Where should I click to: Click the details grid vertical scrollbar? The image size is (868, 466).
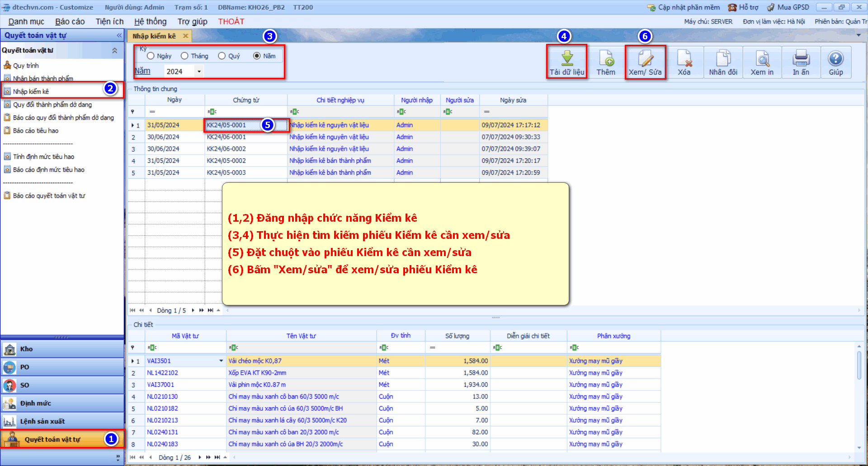tap(859, 366)
